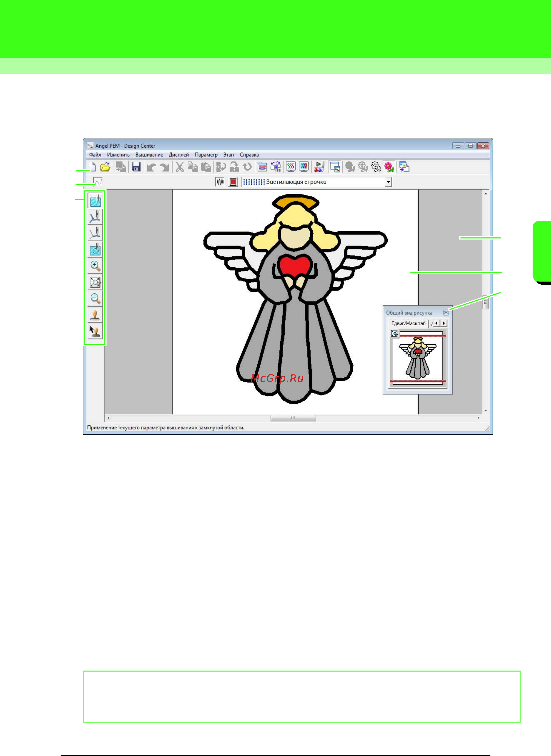The width and height of the screenshot is (551, 756).
Task: Click the sewing attribute setting window icon
Action: (x=262, y=166)
